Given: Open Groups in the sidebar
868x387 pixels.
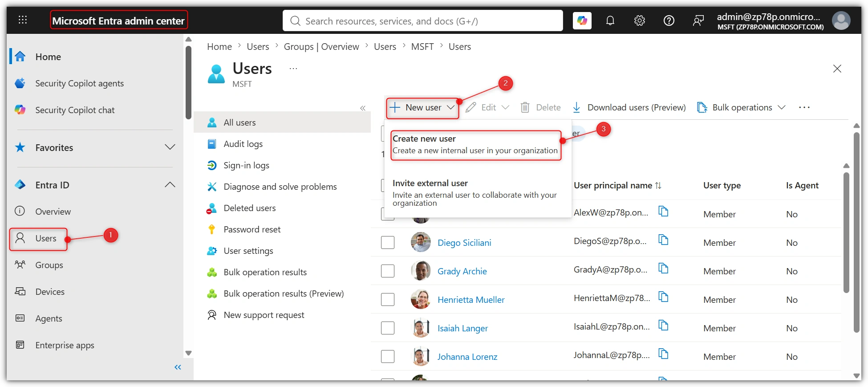Looking at the screenshot, I should [x=49, y=265].
